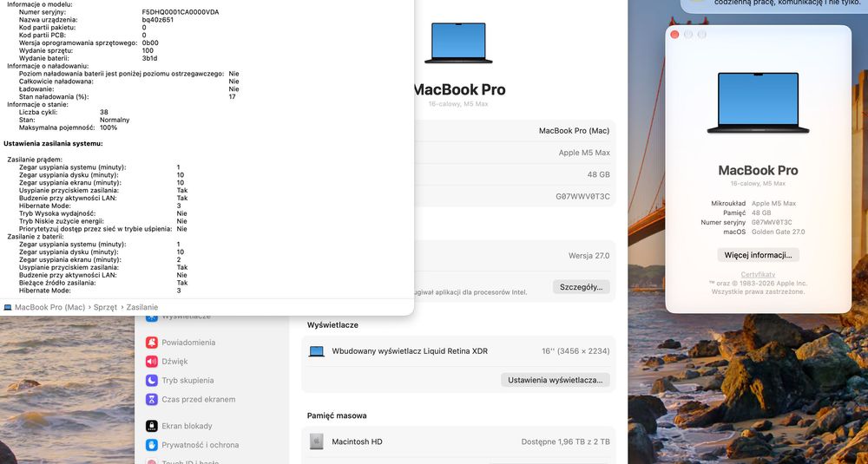
Task: Click Zasilanie z baterii section label
Action: pyautogui.click(x=35, y=236)
